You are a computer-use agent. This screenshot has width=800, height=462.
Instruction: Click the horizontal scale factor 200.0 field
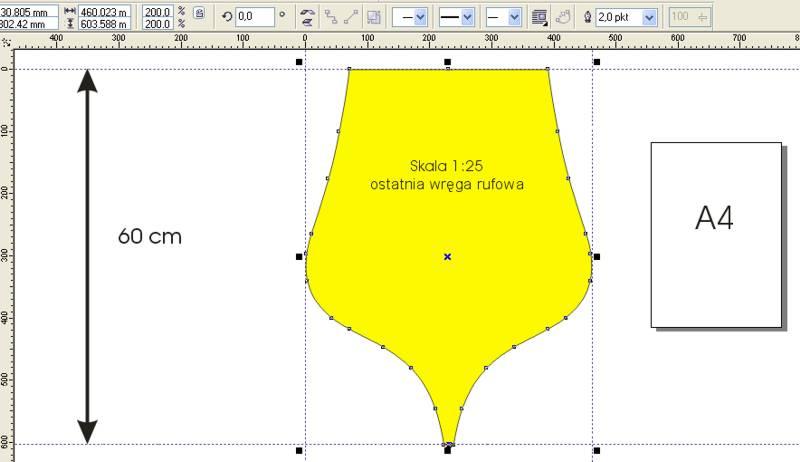click(x=157, y=11)
